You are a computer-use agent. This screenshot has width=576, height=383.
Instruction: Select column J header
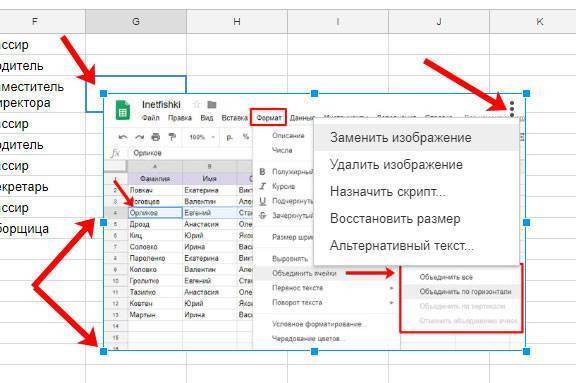[439, 22]
